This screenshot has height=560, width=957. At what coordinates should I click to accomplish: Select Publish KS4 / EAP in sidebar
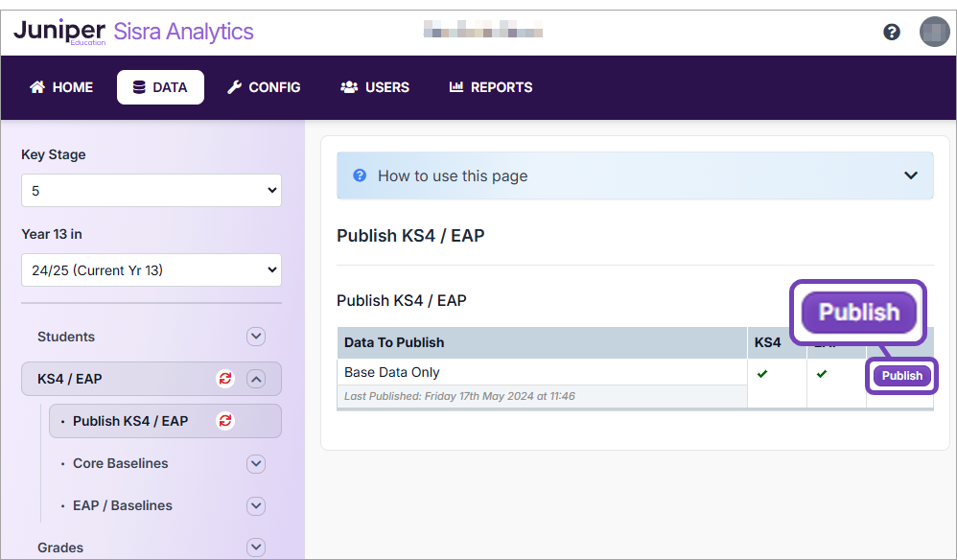130,421
